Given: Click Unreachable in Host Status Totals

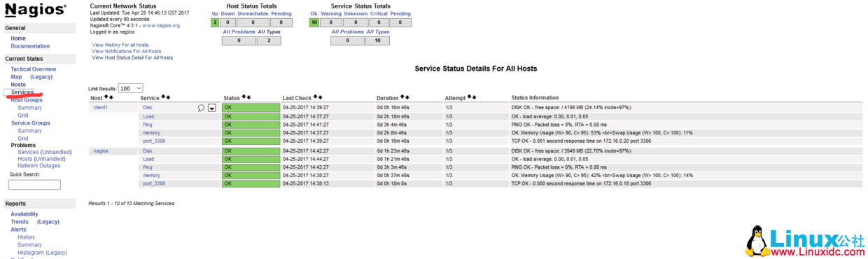Looking at the screenshot, I should [253, 14].
